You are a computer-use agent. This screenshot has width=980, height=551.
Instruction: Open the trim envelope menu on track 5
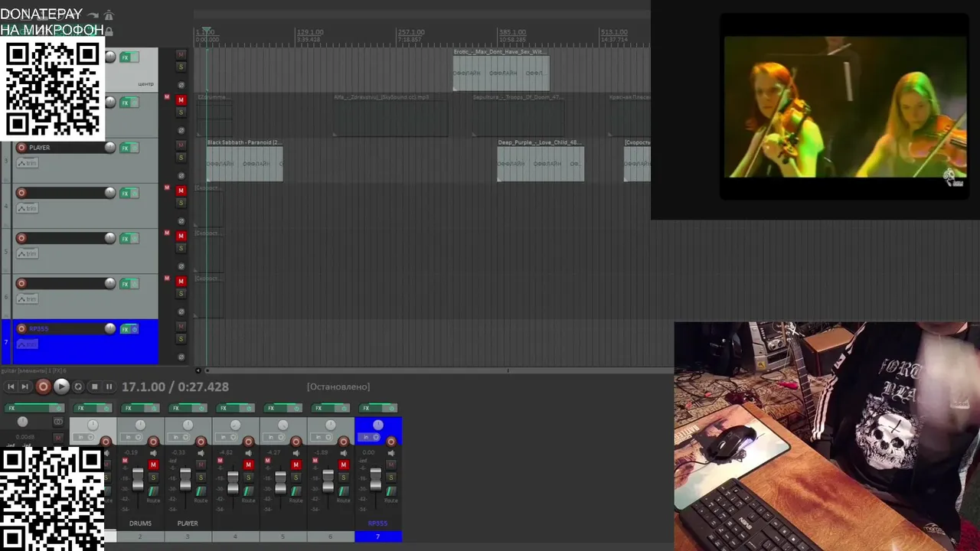pos(27,253)
